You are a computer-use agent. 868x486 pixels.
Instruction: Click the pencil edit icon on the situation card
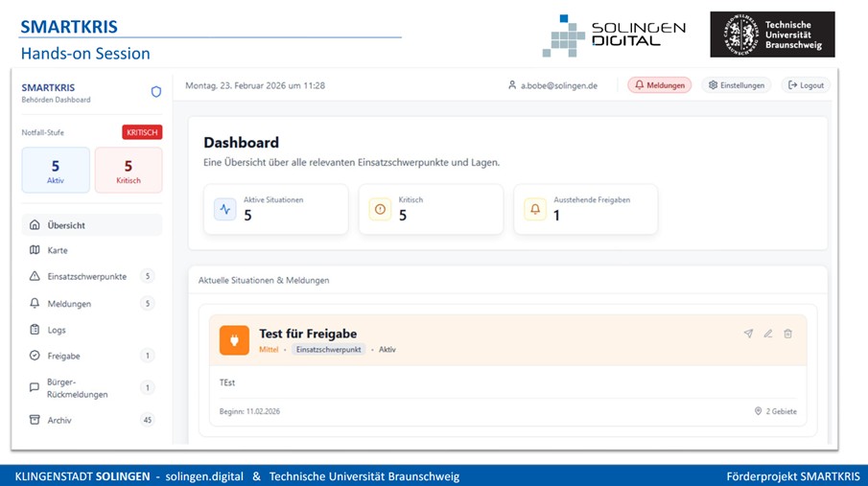768,334
